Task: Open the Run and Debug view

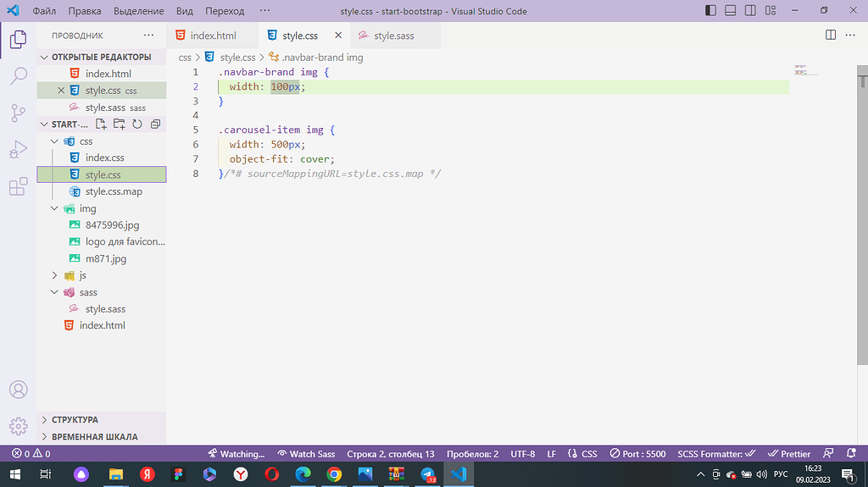Action: [x=18, y=150]
